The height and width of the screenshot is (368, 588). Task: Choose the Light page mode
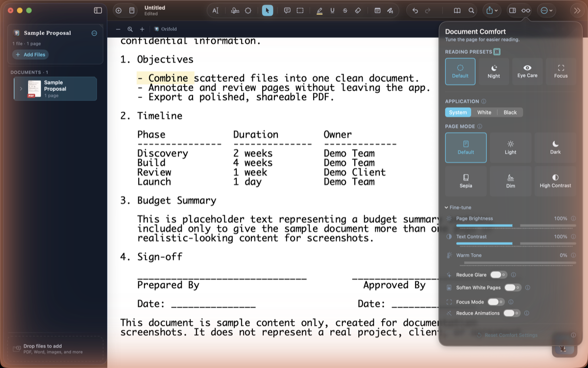click(511, 148)
